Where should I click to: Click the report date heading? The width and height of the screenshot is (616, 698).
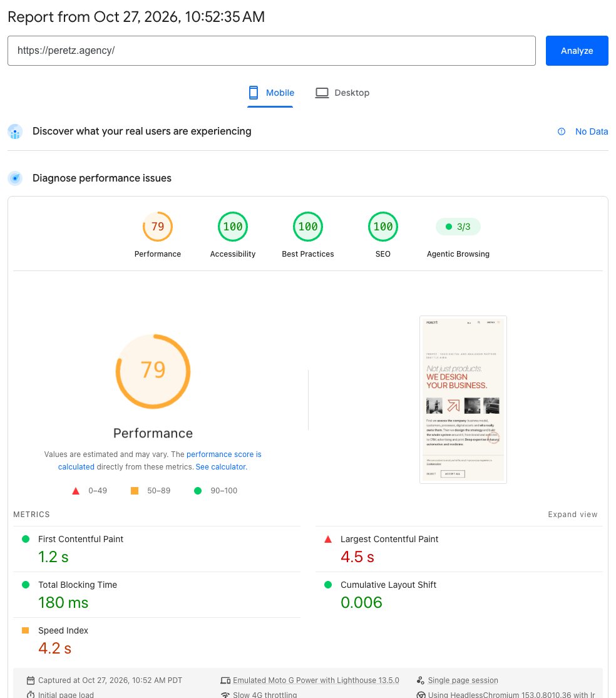coord(136,17)
